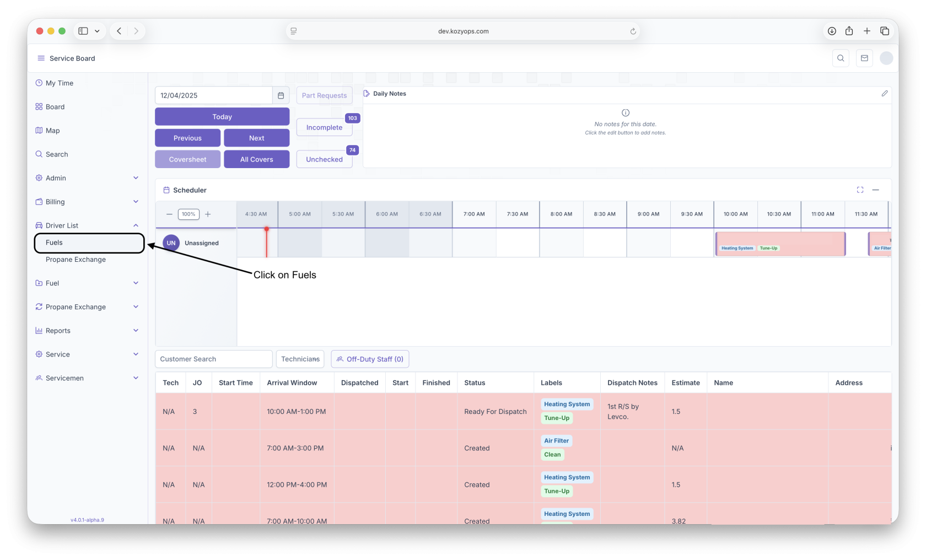Zoom out the scheduler with minus icon
926x560 pixels.
[x=169, y=214]
